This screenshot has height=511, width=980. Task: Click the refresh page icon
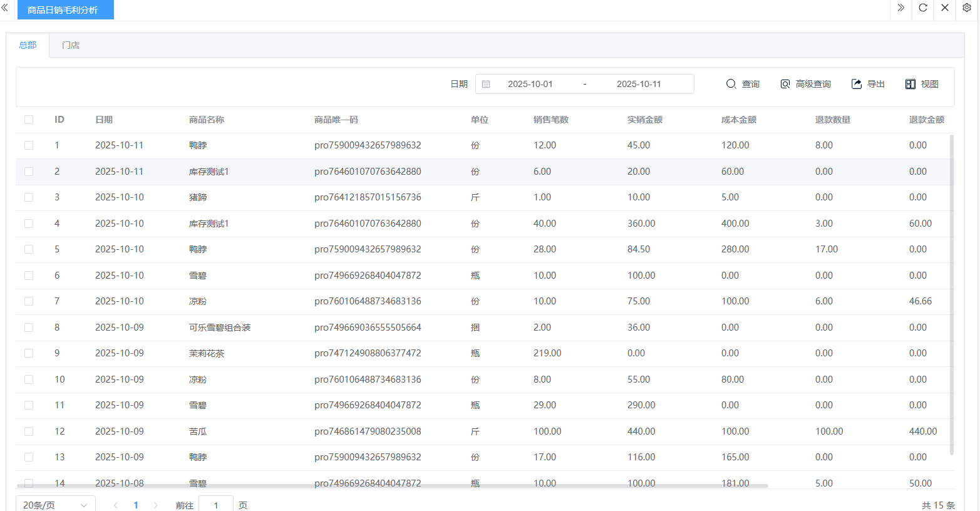point(922,8)
